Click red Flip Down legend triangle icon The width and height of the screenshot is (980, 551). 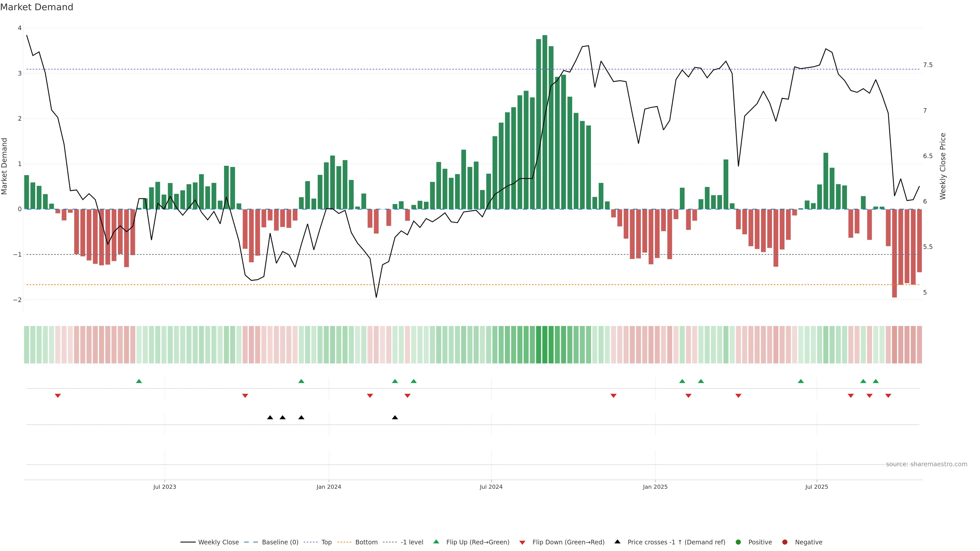click(522, 543)
